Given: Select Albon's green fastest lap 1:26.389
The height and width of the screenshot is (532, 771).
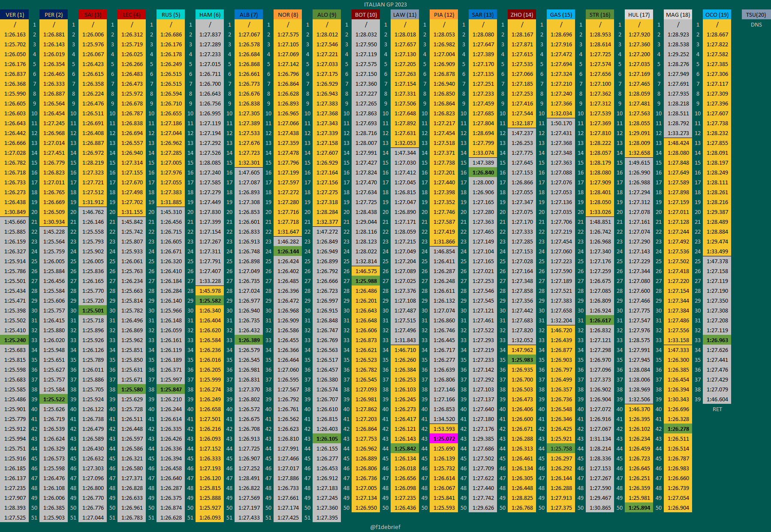Looking at the screenshot, I should 249,340.
